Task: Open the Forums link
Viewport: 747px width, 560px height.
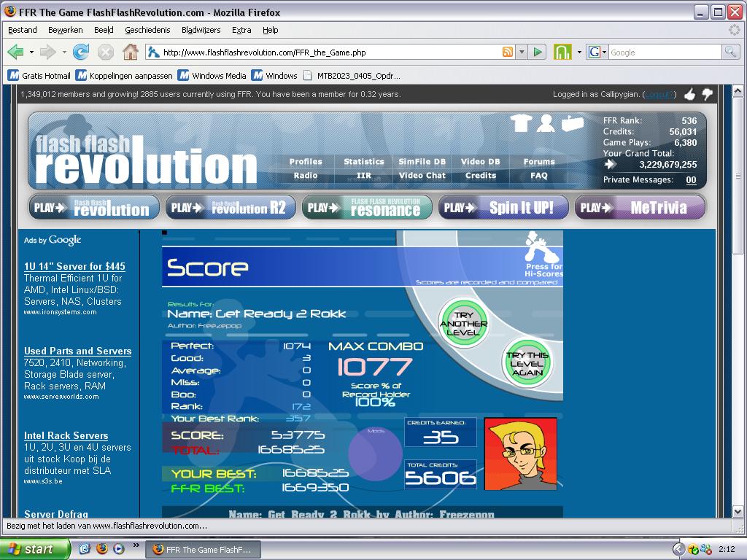Action: point(539,162)
